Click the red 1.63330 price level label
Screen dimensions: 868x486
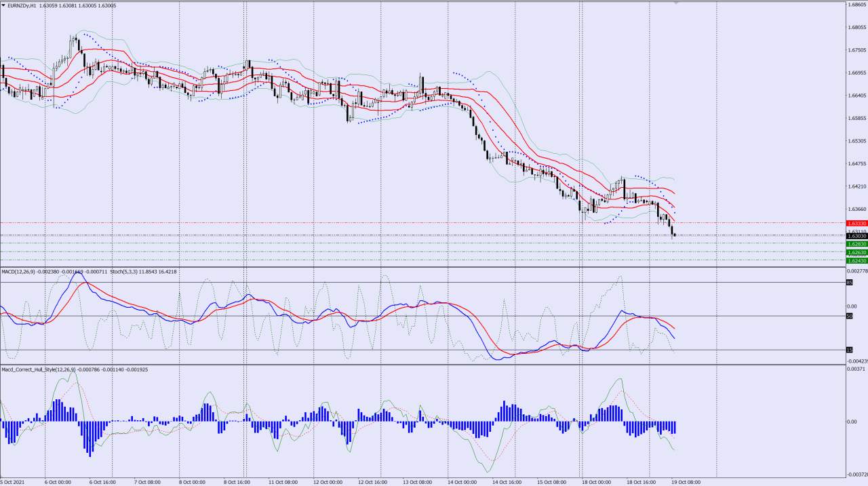coord(856,223)
